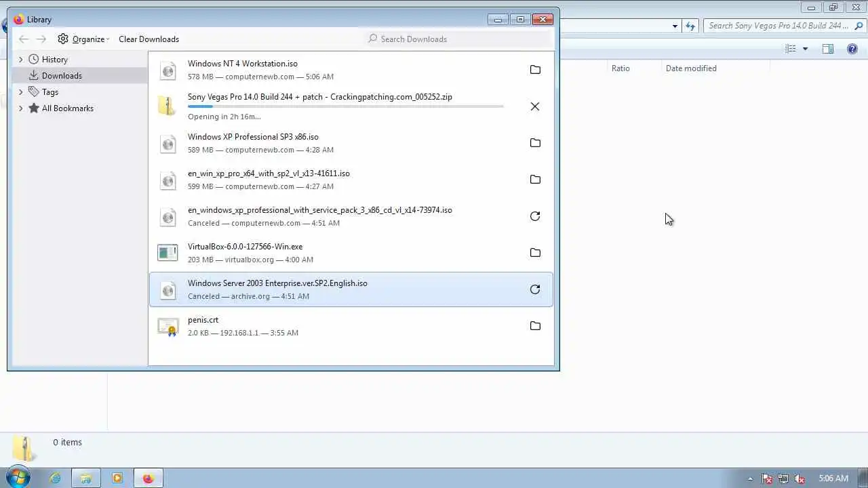Select VirtualBox-6.0.0-127566-Win.exe entry
The width and height of the screenshot is (868, 488).
tap(351, 253)
